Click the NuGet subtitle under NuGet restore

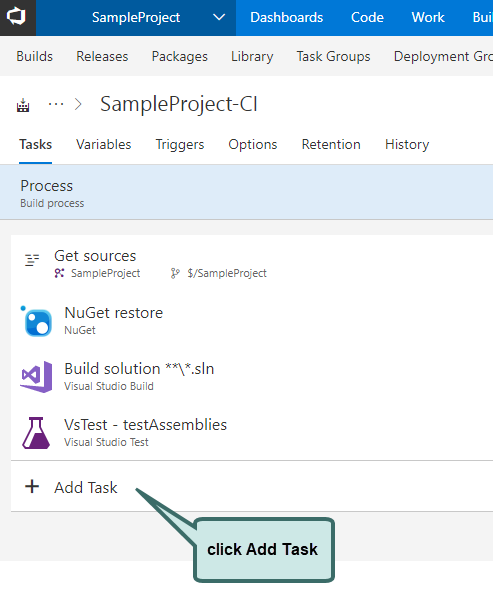80,330
